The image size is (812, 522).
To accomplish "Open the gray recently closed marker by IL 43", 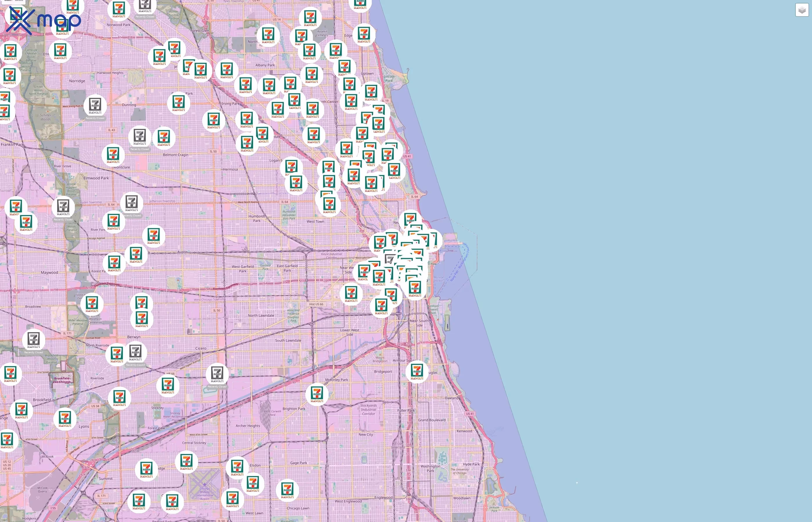I will coord(140,137).
